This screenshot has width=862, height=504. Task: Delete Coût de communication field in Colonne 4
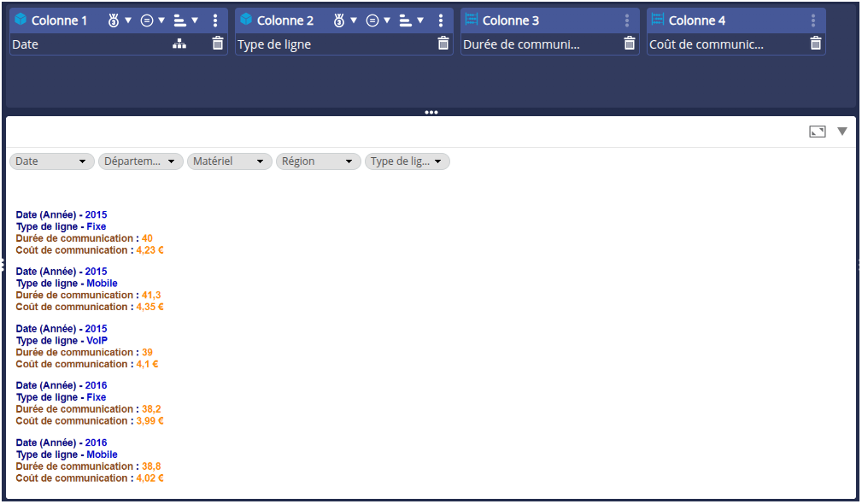pyautogui.click(x=816, y=44)
